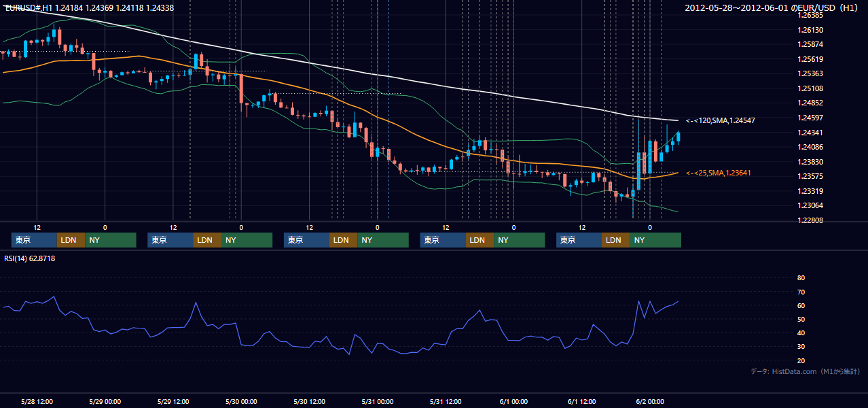This screenshot has height=408, width=868.
Task: Click price axis label 1.25108
Action: point(810,88)
